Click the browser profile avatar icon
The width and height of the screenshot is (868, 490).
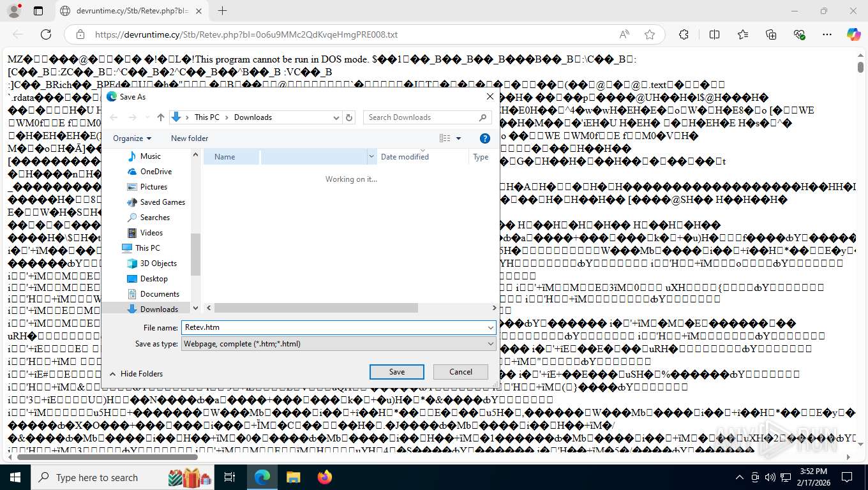[13, 11]
